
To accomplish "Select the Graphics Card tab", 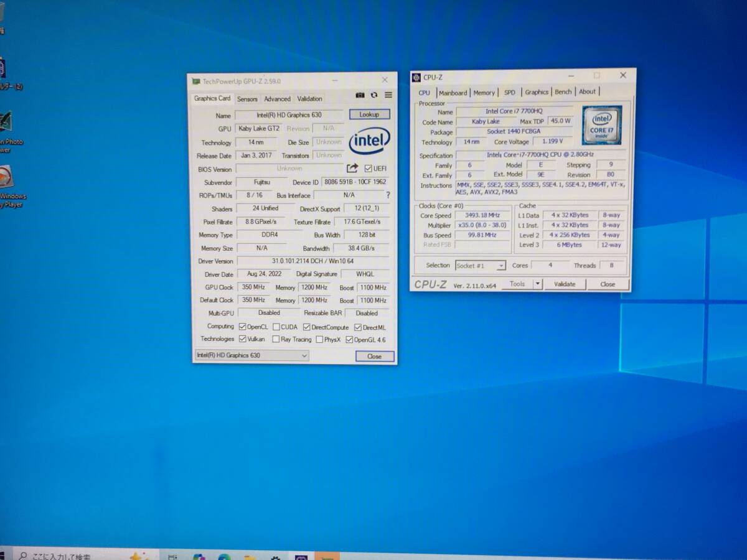I will tap(212, 98).
